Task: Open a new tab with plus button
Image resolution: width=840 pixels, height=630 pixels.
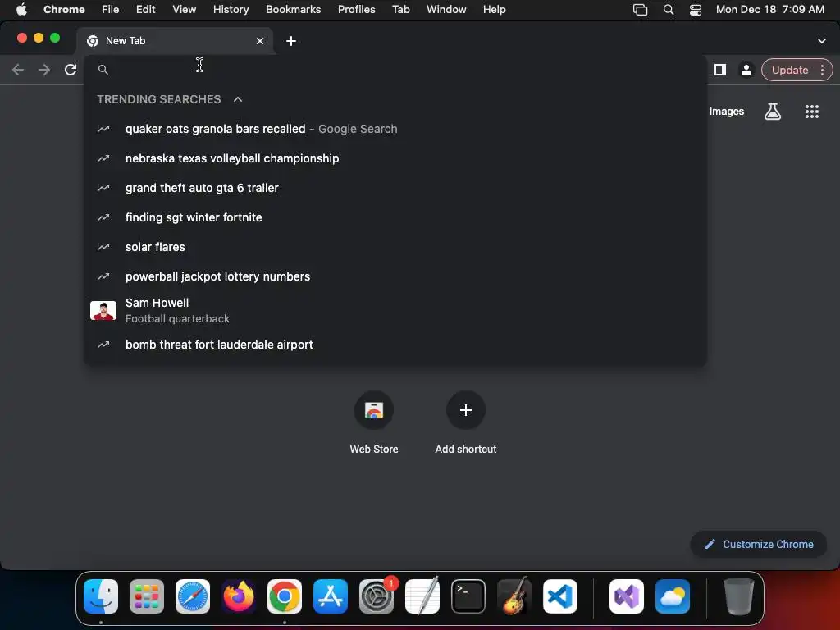Action: click(x=291, y=41)
